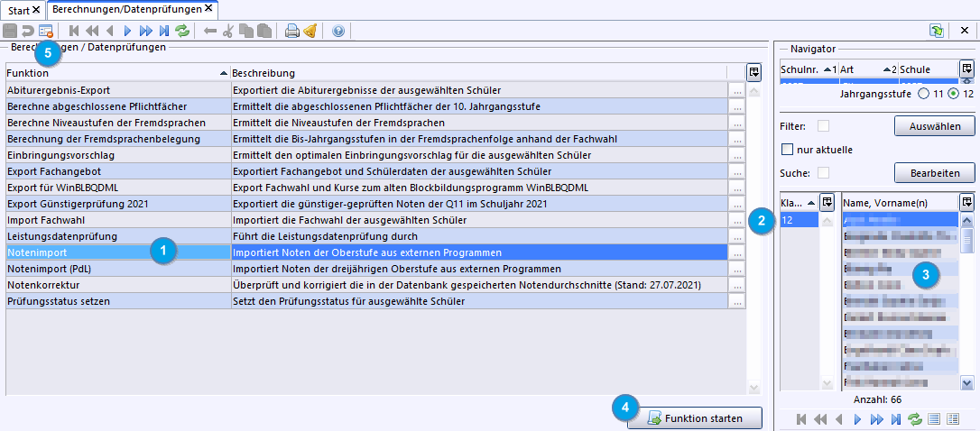The image size is (980, 431).
Task: Select the Import Fachwahl function row
Action: (367, 220)
